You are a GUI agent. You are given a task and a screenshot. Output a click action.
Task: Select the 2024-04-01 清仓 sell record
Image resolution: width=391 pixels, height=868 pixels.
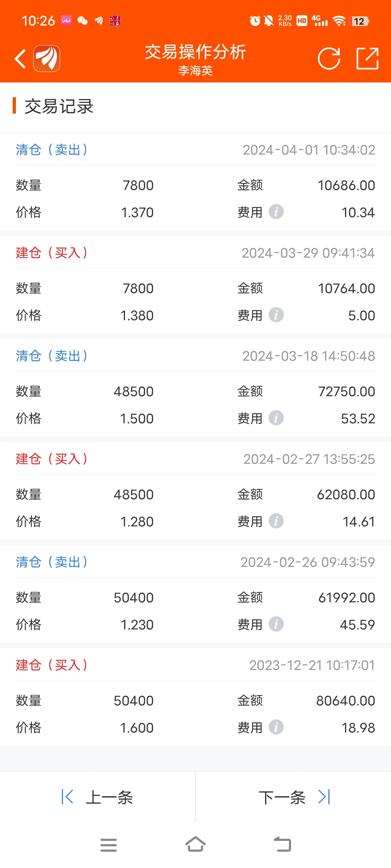pos(195,182)
